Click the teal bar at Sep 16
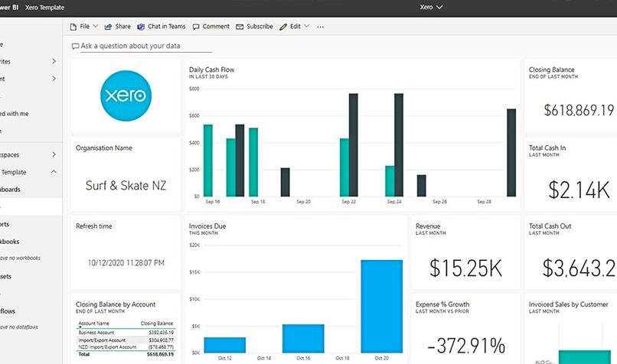 click(208, 161)
